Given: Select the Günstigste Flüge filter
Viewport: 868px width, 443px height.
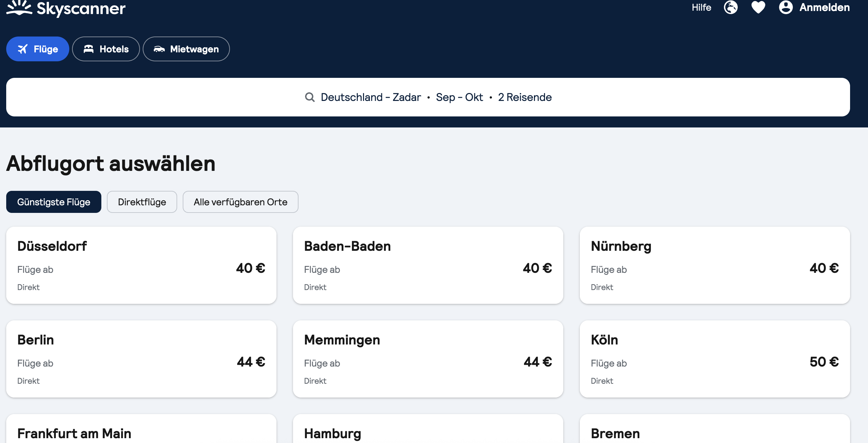Looking at the screenshot, I should pyautogui.click(x=54, y=202).
